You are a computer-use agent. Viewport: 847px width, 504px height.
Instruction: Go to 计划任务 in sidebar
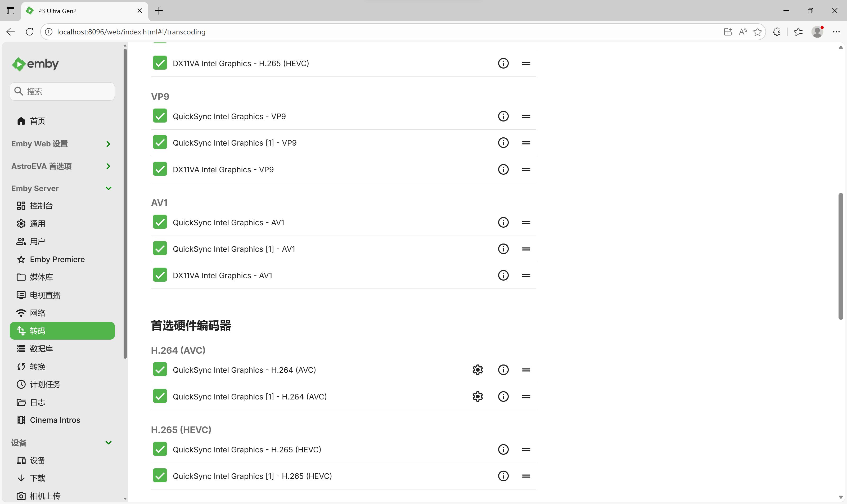(x=45, y=384)
